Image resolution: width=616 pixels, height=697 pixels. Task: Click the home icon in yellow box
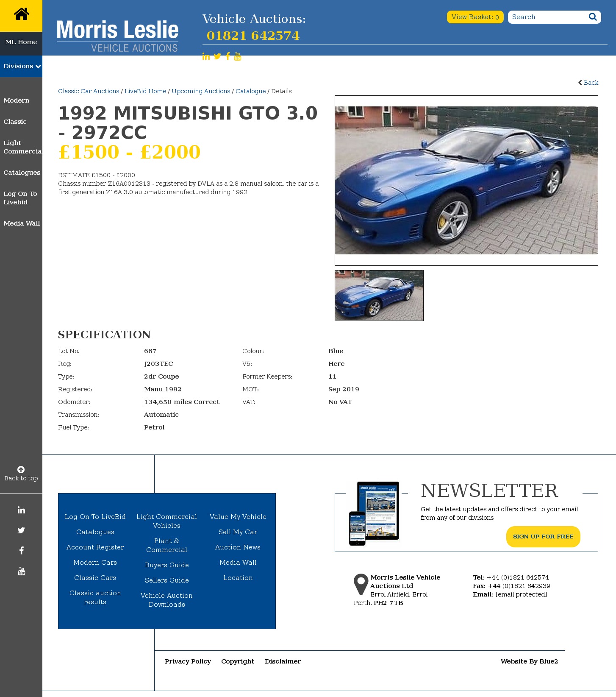coord(21,14)
